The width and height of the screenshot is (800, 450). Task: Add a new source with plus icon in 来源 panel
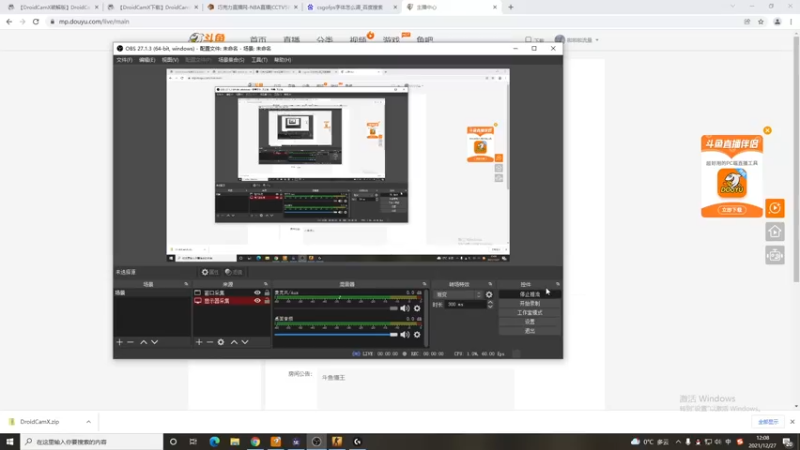(x=199, y=342)
